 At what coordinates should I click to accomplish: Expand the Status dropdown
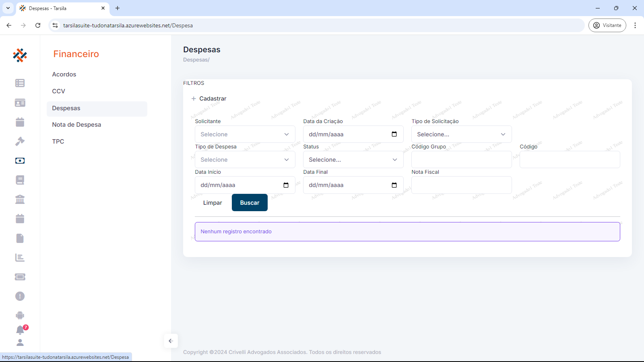point(353,160)
